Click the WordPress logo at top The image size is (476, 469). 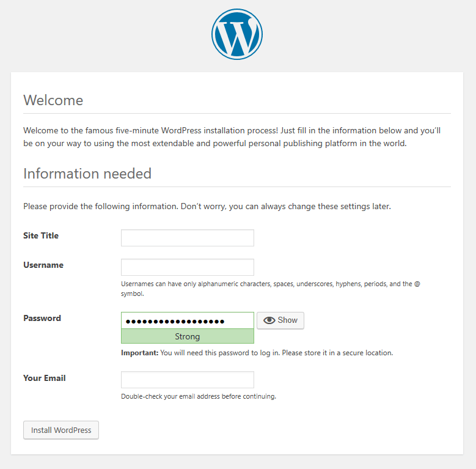click(x=237, y=34)
